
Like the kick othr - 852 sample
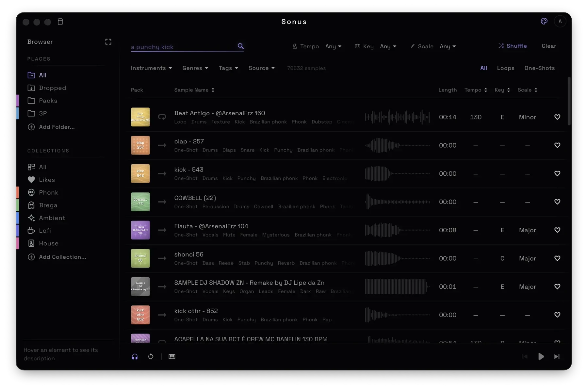click(x=557, y=315)
